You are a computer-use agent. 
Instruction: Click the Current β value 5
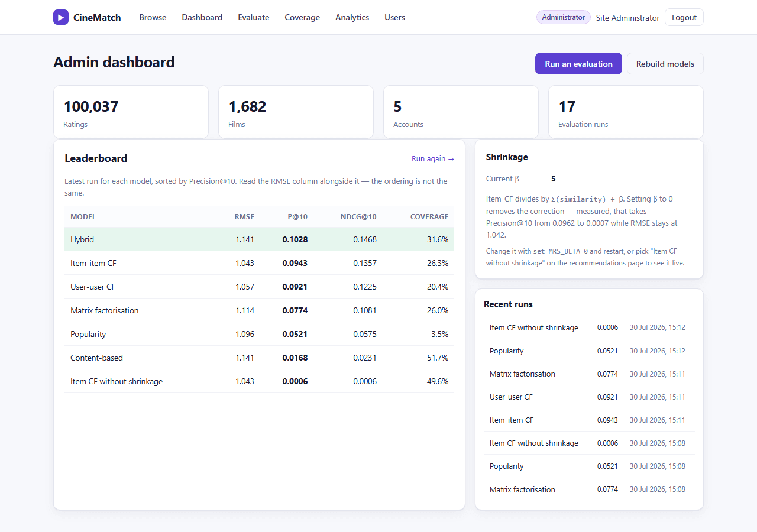point(554,179)
